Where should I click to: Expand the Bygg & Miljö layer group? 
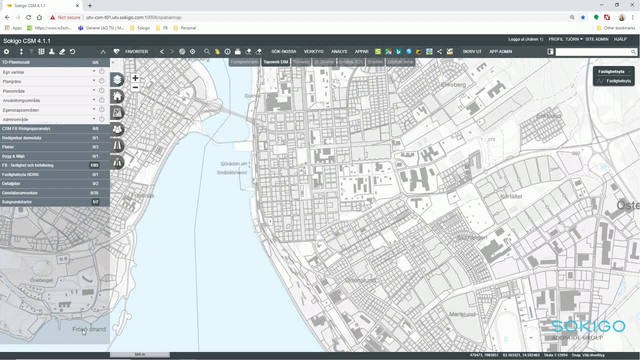coord(55,156)
